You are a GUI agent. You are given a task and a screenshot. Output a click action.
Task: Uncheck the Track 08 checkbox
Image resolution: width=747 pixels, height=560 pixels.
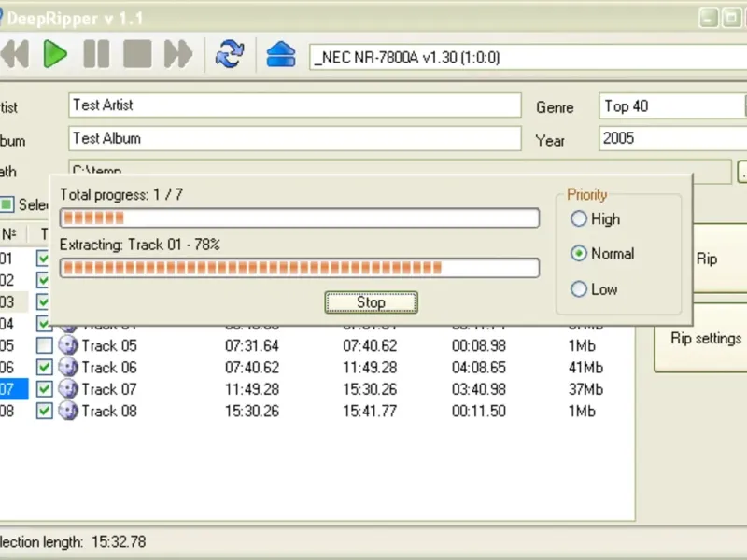[44, 411]
